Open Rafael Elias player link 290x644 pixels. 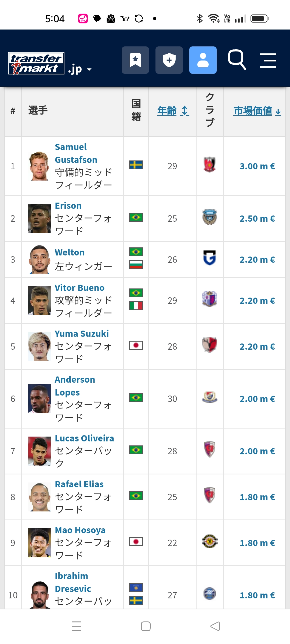point(79,484)
